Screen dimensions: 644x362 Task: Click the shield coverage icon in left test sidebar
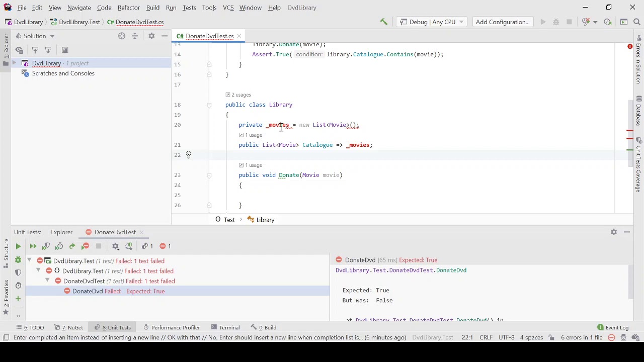click(x=18, y=273)
